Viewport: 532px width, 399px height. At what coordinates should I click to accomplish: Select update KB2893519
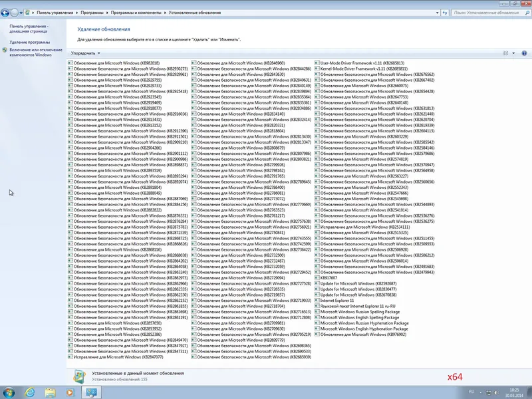(115, 170)
